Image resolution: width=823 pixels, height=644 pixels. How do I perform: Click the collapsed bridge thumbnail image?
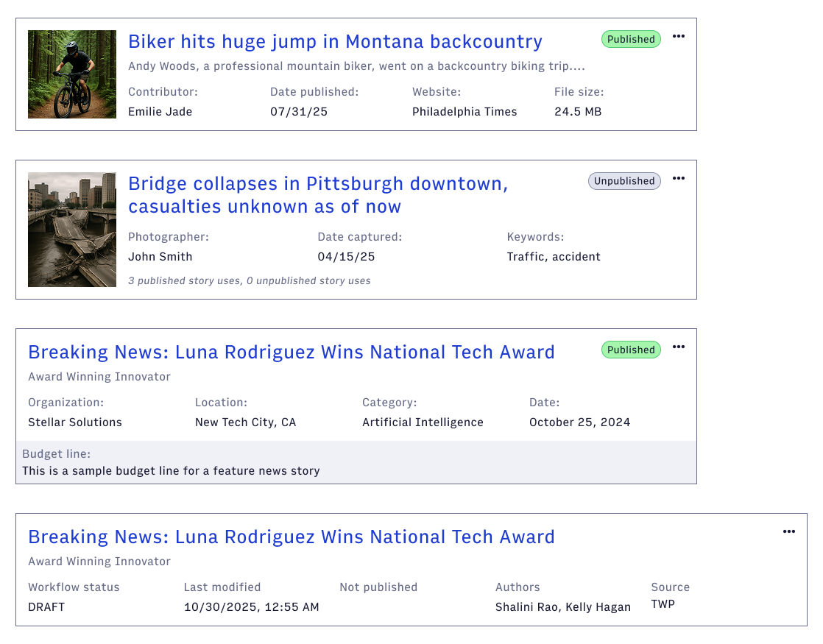[x=72, y=230]
